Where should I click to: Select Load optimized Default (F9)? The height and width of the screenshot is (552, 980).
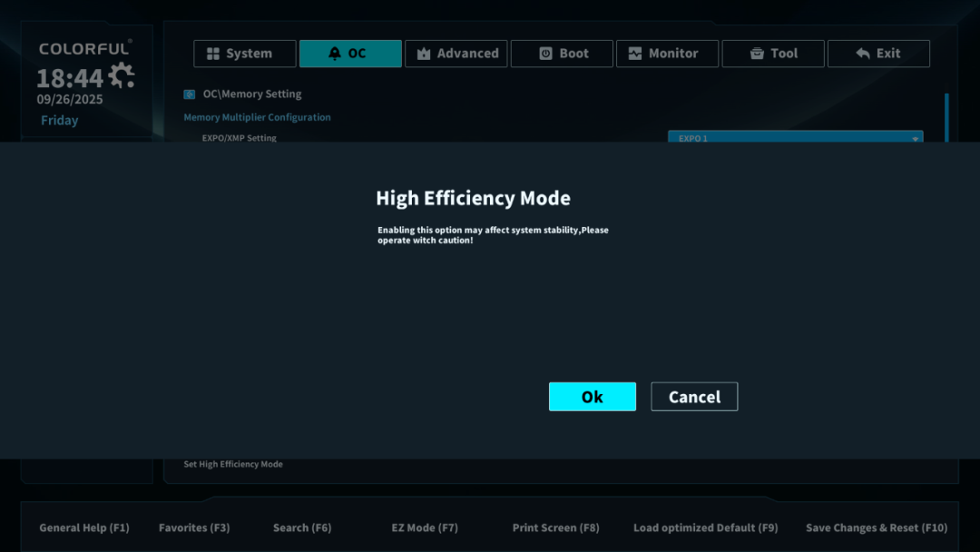coord(705,527)
